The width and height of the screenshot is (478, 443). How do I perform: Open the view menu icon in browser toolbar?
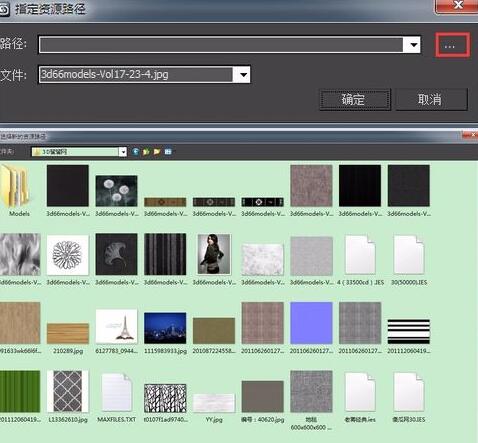[x=168, y=152]
